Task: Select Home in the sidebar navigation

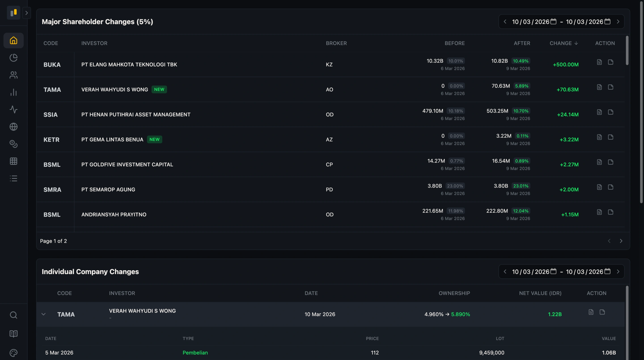Action: [x=13, y=40]
